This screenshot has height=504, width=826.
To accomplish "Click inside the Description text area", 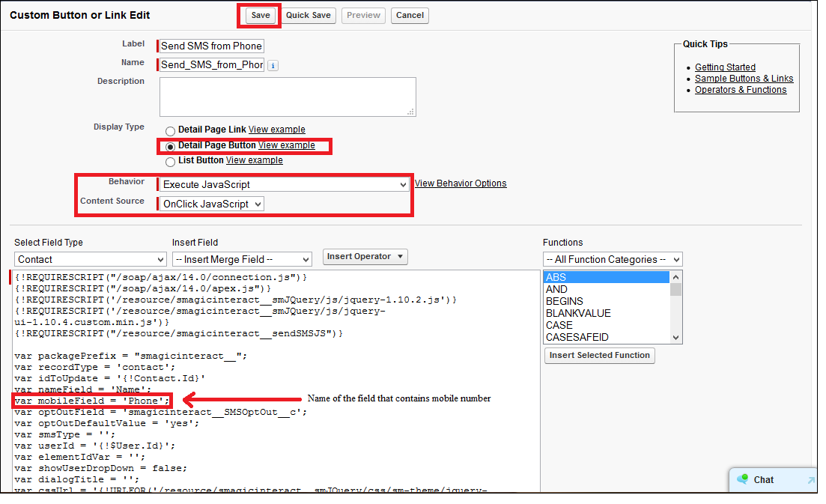I will (x=288, y=97).
